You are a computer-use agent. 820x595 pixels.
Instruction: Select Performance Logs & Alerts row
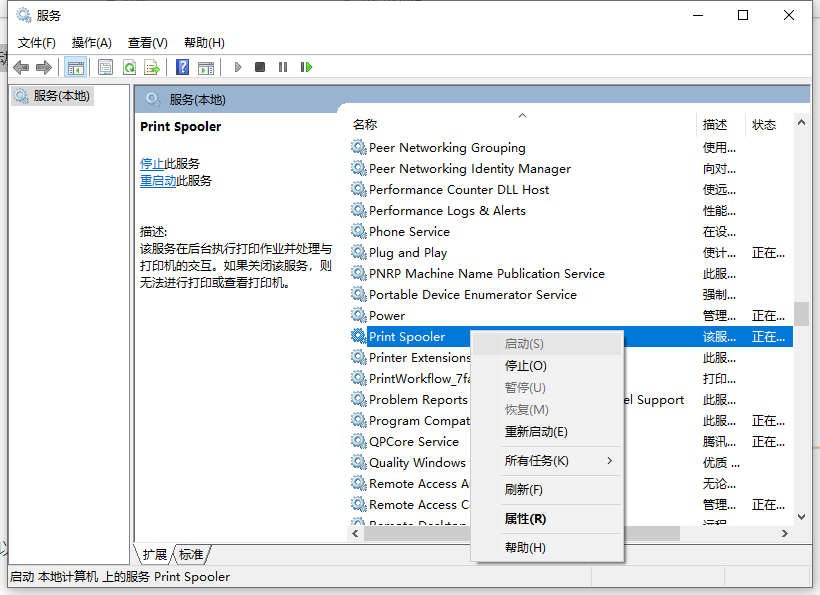571,210
